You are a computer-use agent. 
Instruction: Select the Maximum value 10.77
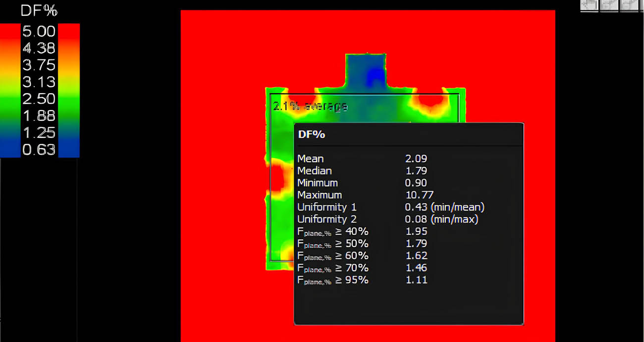419,195
